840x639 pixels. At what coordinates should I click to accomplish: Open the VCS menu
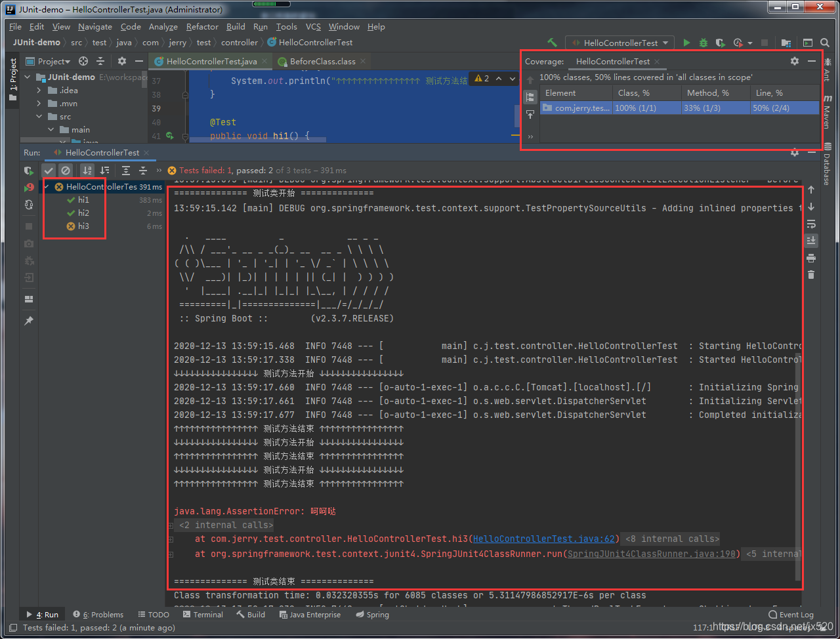(314, 27)
